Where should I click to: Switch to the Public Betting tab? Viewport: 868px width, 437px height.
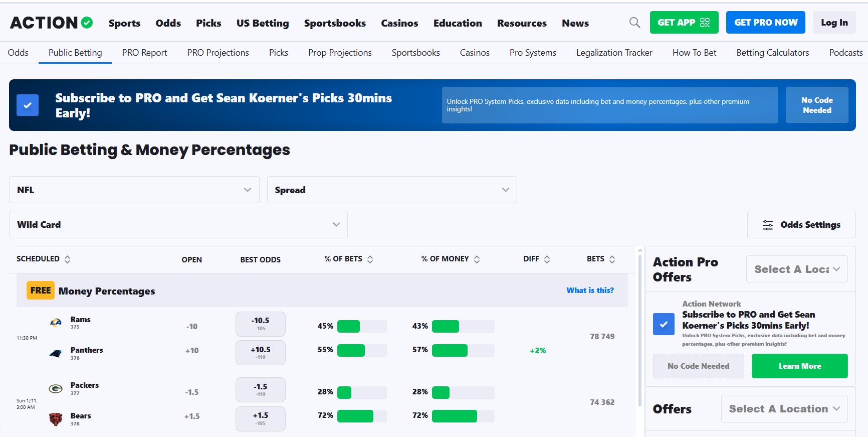coord(75,53)
